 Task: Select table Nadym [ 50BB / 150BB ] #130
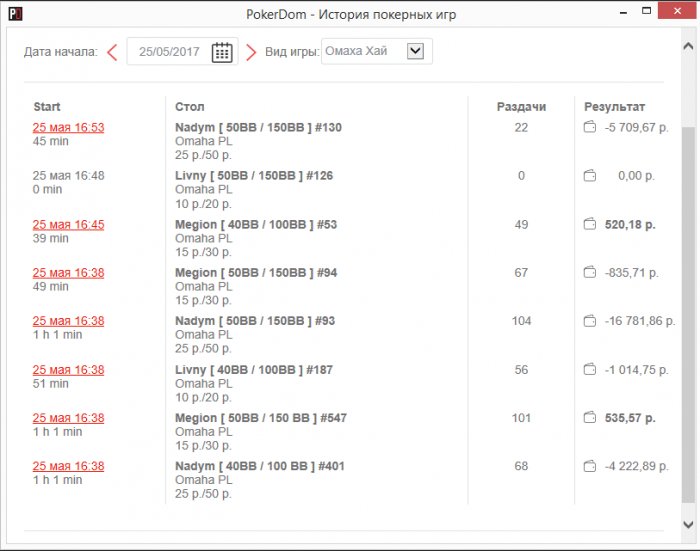(258, 127)
